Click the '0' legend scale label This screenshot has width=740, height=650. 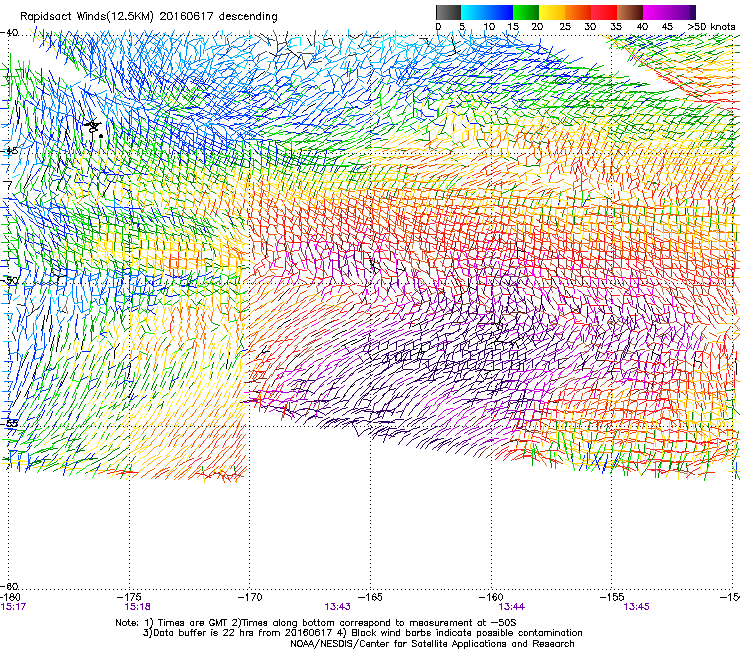point(438,27)
